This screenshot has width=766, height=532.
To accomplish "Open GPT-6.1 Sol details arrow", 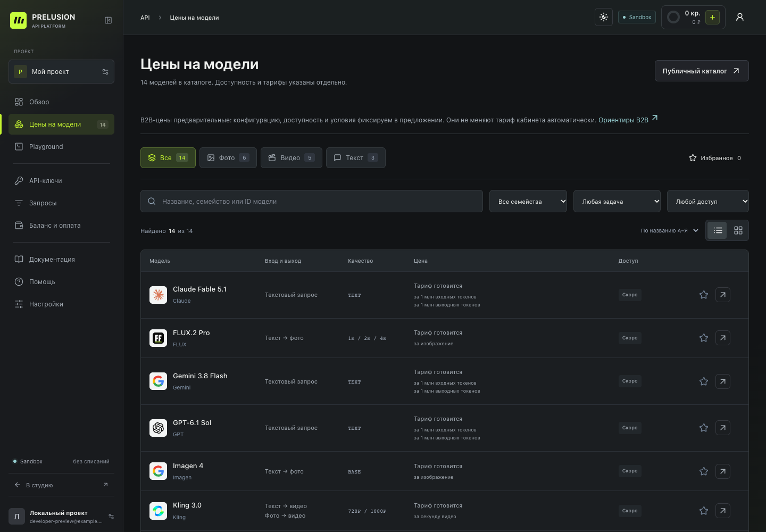I will pyautogui.click(x=723, y=428).
